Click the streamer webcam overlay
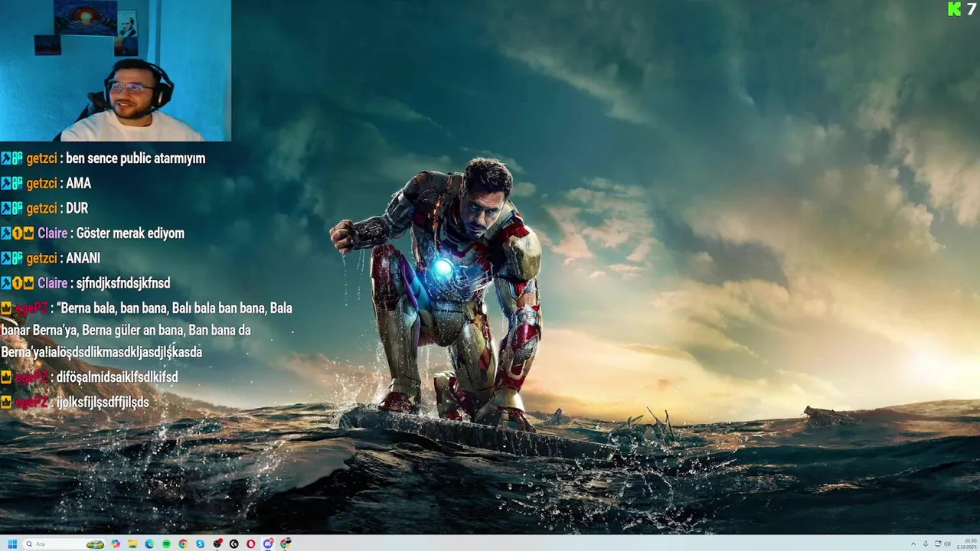Screen dimensions: 980x551 click(115, 70)
